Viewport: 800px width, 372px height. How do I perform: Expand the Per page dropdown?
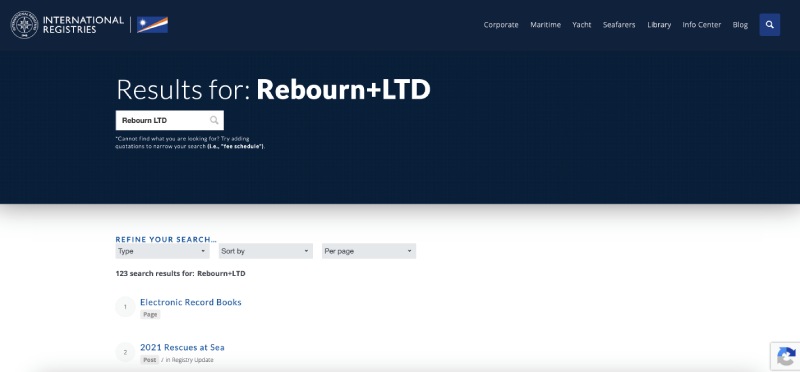coord(368,251)
